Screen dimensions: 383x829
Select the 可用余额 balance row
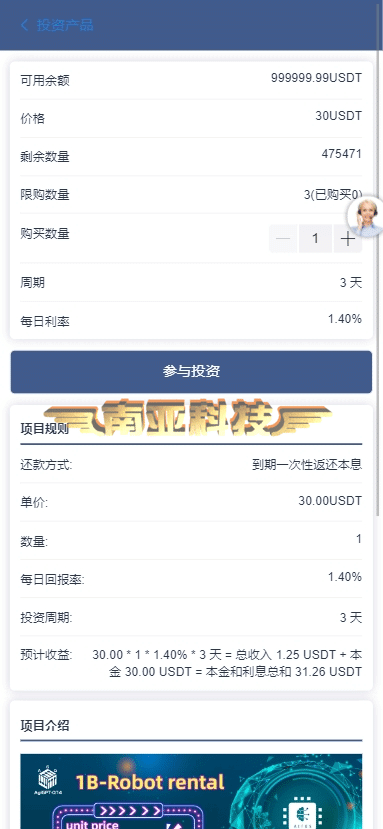pos(192,80)
